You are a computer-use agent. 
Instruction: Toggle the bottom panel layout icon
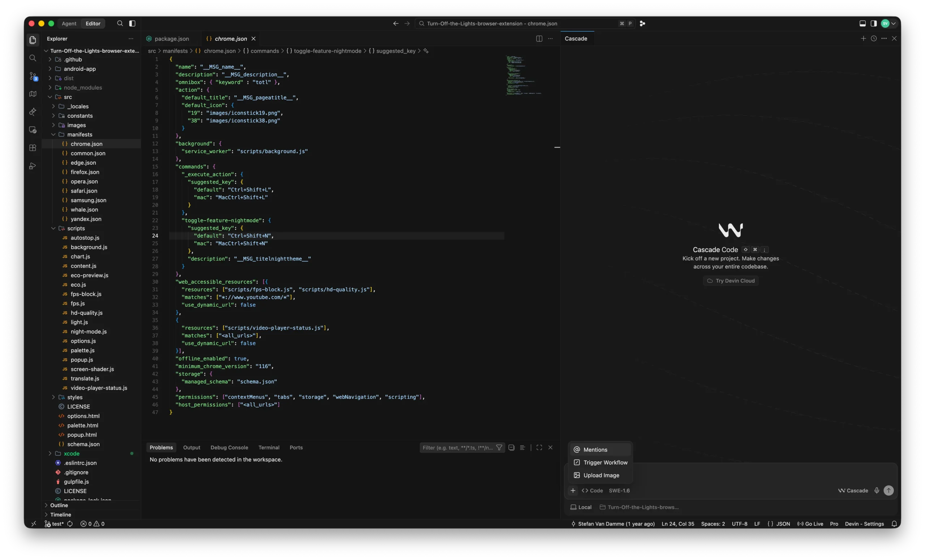click(x=862, y=23)
